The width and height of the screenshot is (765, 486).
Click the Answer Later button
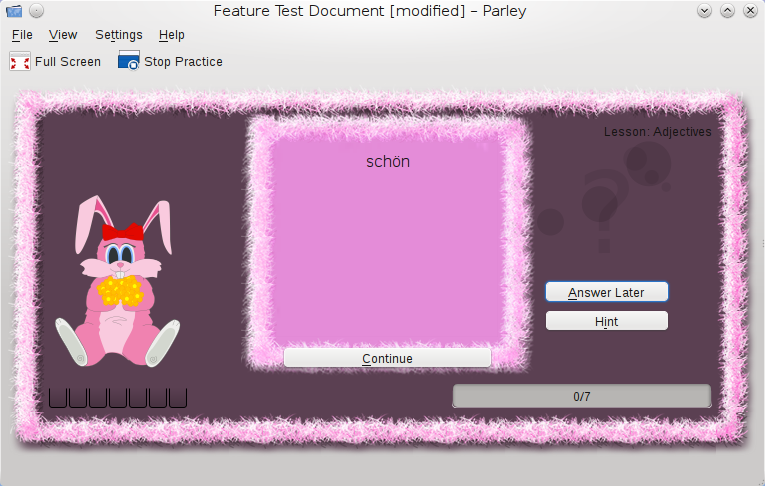point(606,292)
